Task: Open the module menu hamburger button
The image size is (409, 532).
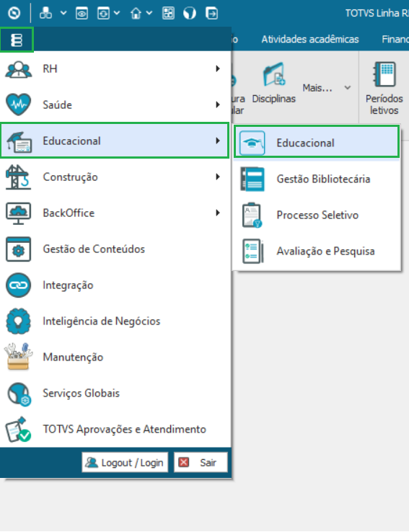Action: [x=17, y=40]
